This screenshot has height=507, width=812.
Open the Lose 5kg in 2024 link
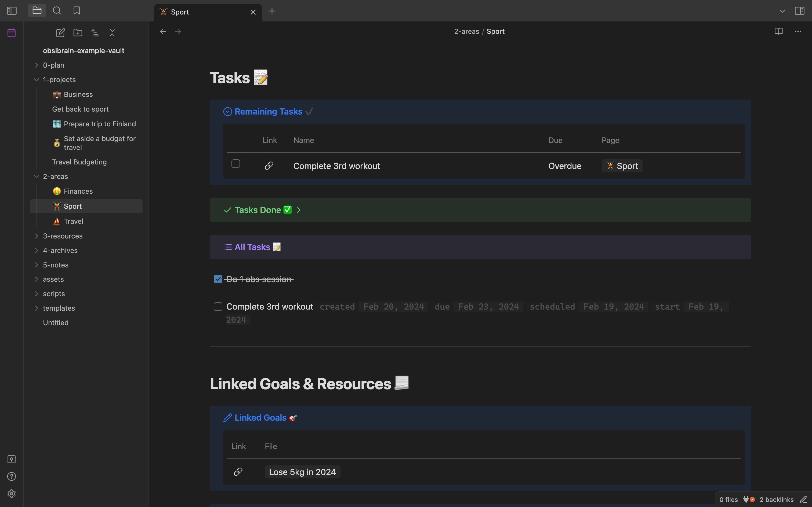[302, 472]
